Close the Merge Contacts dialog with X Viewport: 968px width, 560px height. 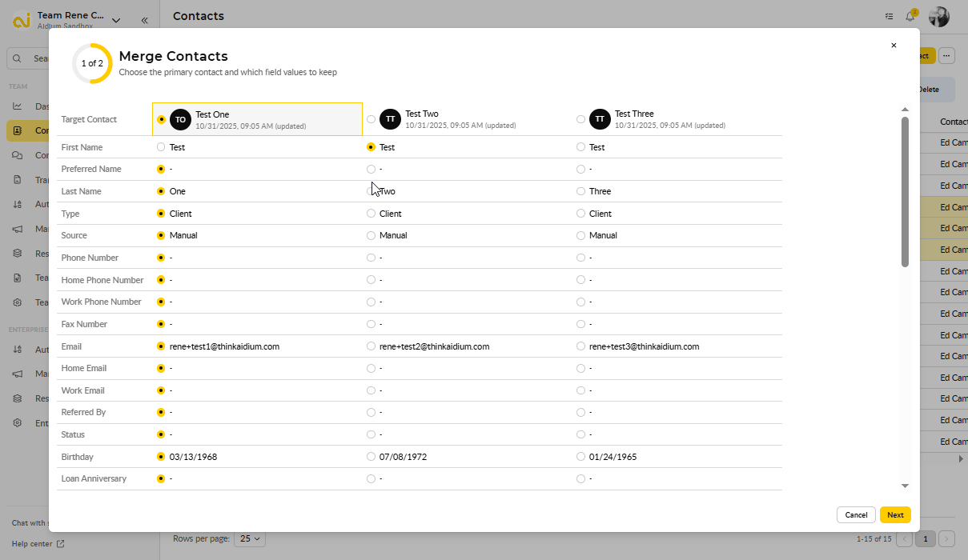(894, 46)
